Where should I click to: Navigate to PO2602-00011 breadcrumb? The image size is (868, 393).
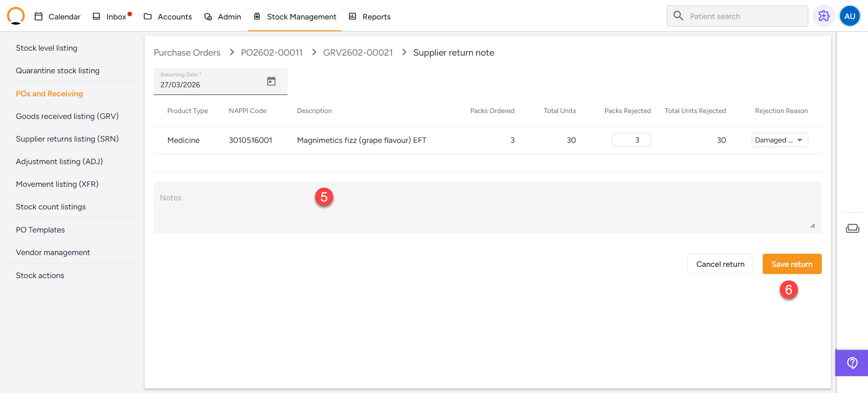click(x=272, y=53)
